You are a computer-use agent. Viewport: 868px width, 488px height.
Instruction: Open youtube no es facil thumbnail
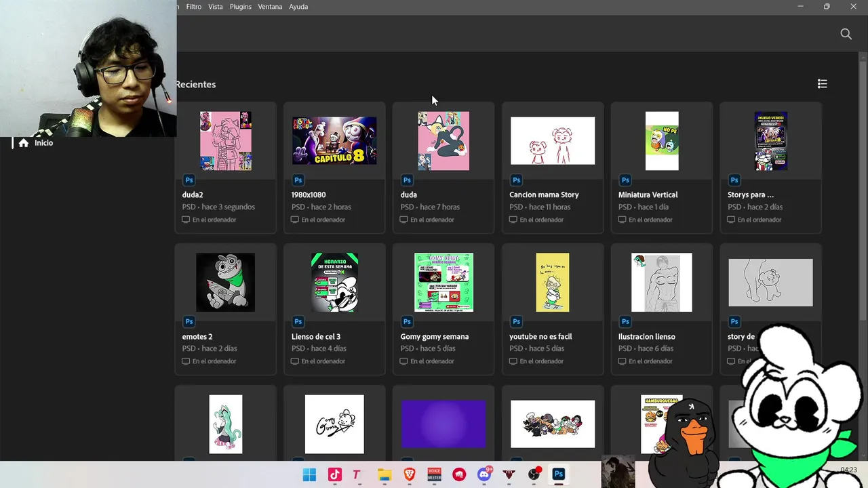tap(553, 283)
